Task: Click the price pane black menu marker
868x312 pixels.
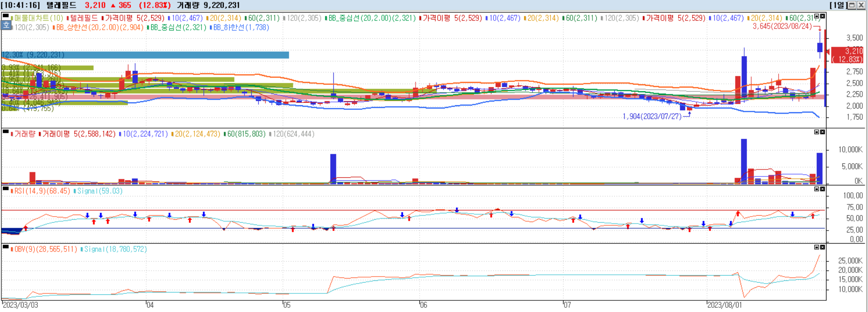Action: pos(6,16)
